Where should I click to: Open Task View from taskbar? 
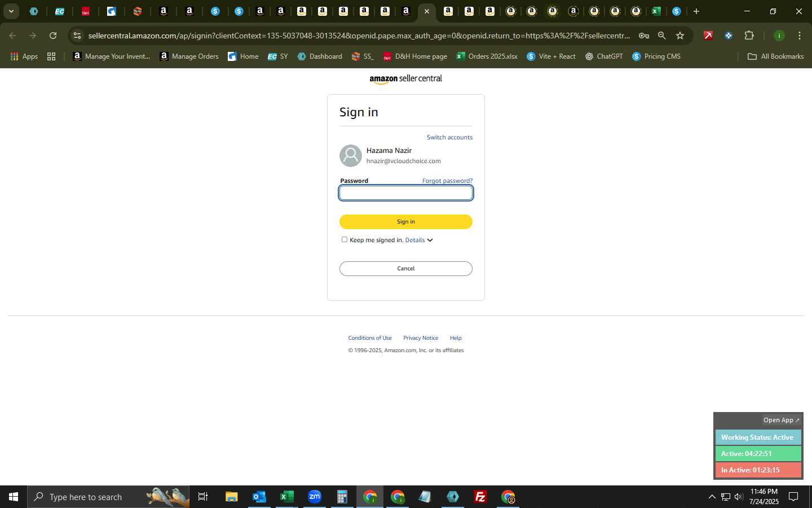point(203,497)
